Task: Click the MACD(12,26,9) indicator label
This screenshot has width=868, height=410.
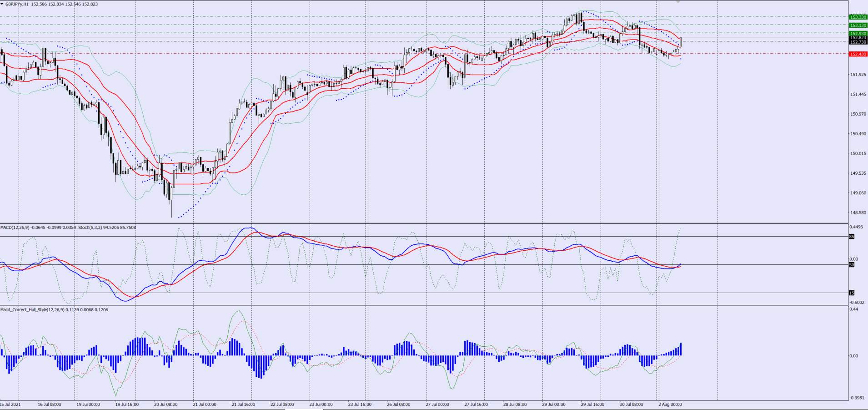Action: 15,228
